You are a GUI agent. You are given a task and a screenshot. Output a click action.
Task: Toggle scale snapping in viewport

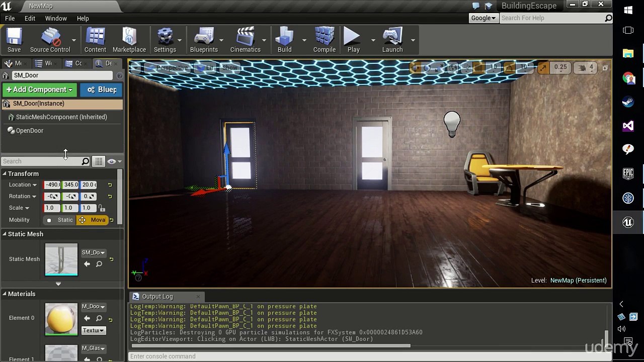click(x=543, y=67)
